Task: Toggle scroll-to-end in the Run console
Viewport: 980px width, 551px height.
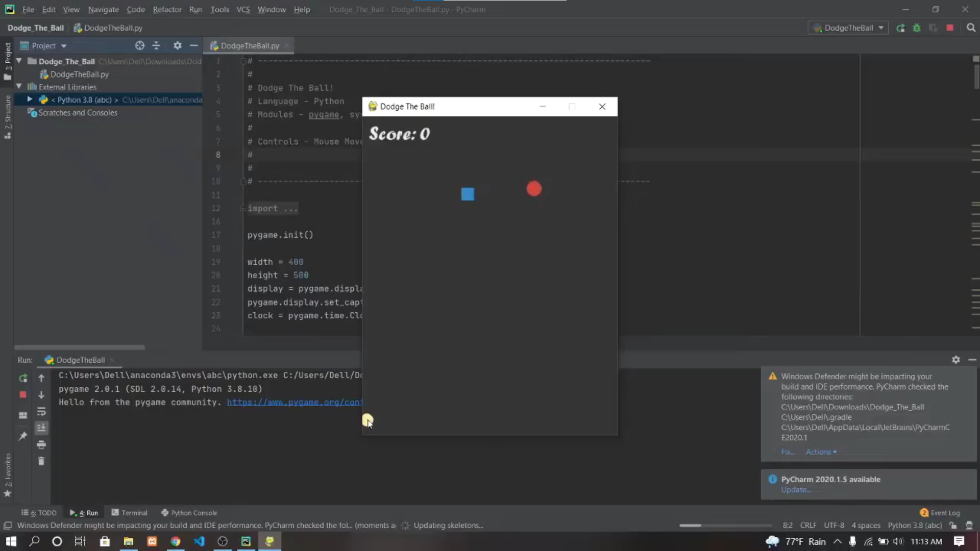Action: [41, 428]
